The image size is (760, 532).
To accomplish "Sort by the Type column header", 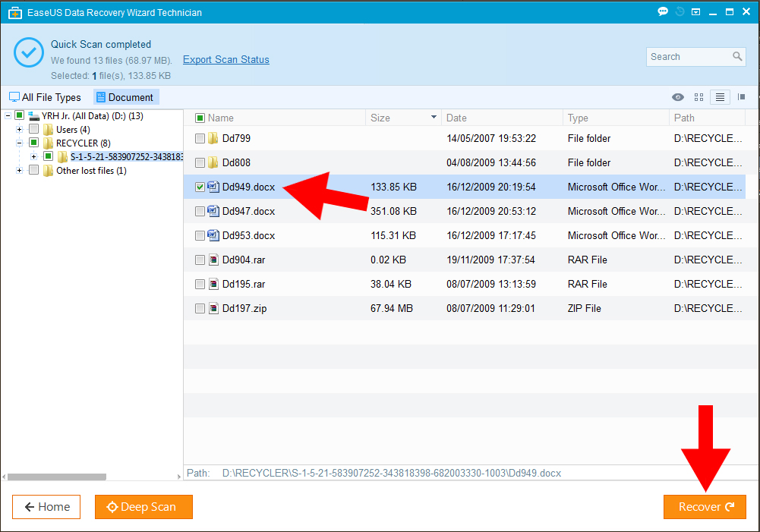I will coord(578,118).
